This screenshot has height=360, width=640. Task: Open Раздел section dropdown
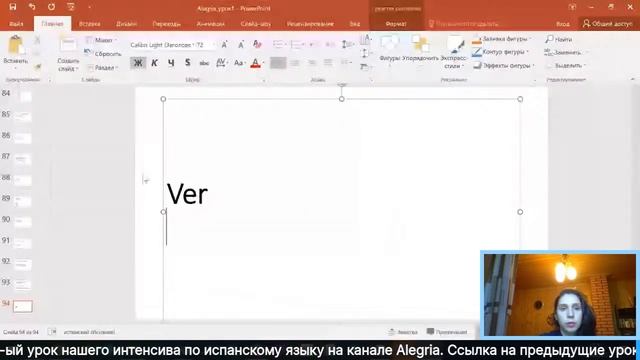tap(102, 67)
